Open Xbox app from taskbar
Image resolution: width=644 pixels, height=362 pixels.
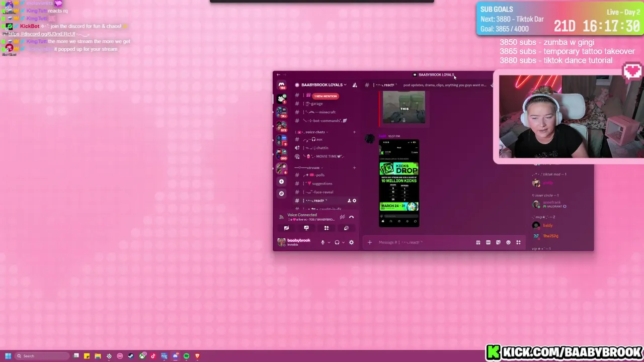pyautogui.click(x=142, y=356)
